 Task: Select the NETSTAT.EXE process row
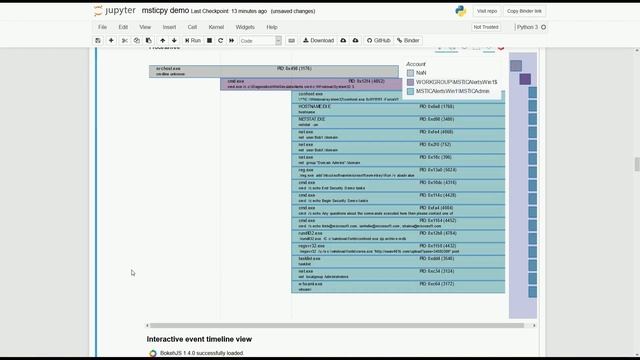tap(398, 122)
